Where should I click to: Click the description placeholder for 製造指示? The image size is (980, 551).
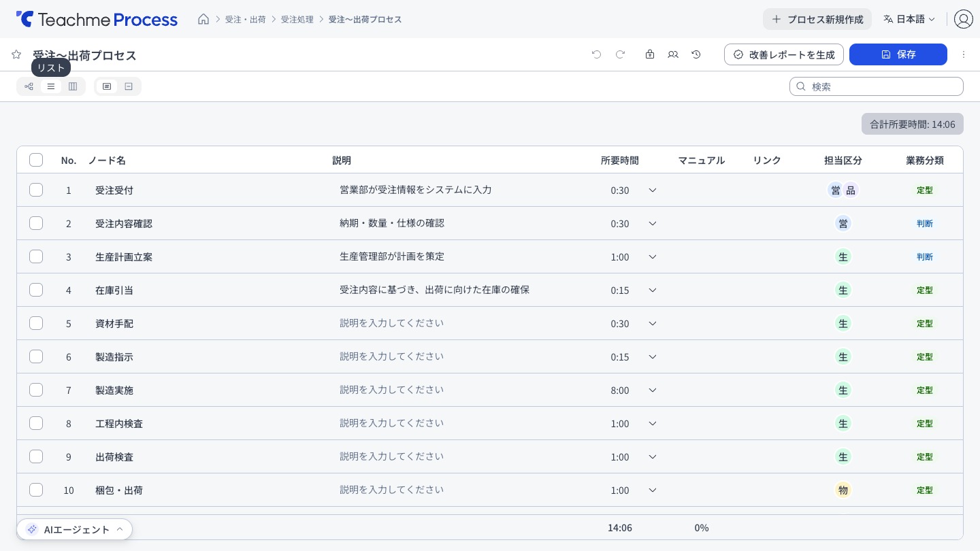click(392, 356)
